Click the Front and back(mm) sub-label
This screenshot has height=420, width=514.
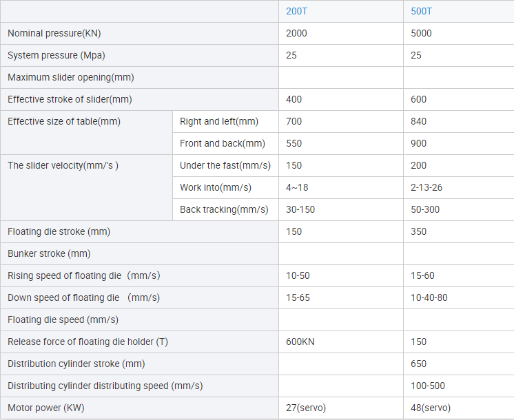click(x=223, y=144)
